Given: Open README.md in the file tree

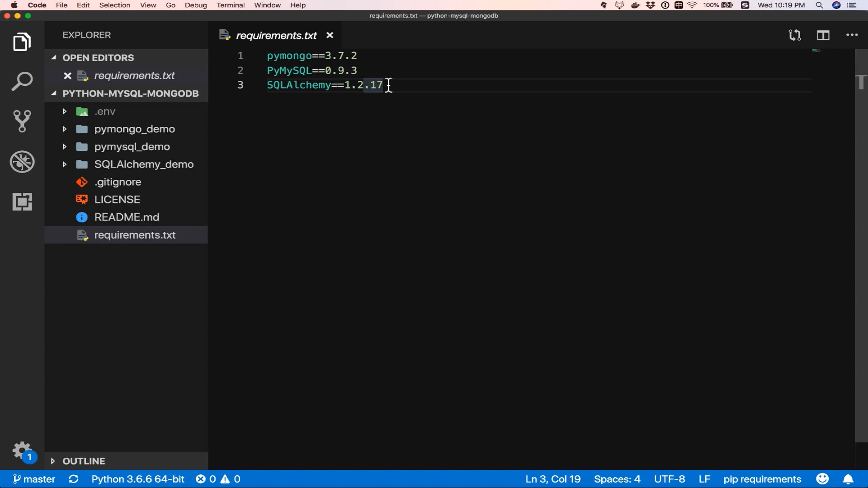Looking at the screenshot, I should click(126, 217).
